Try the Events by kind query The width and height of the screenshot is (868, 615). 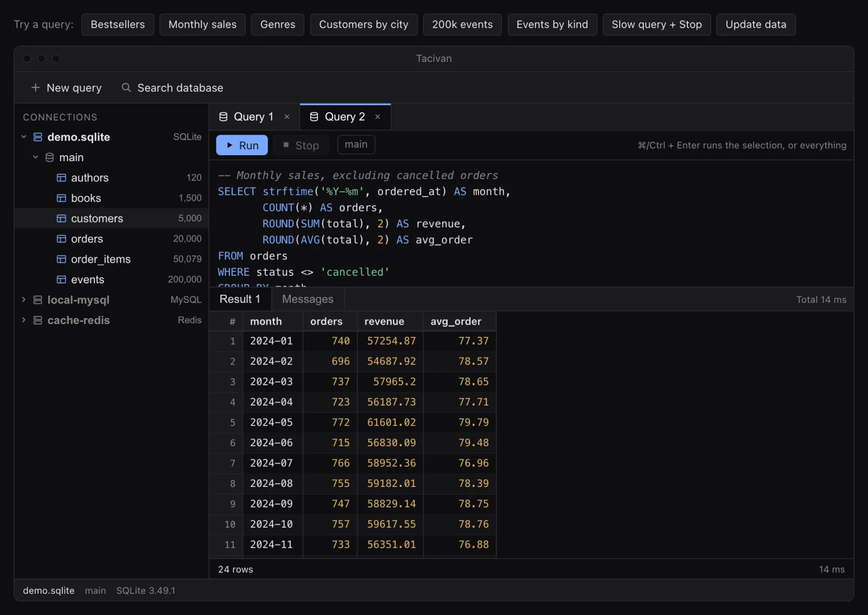coord(552,24)
